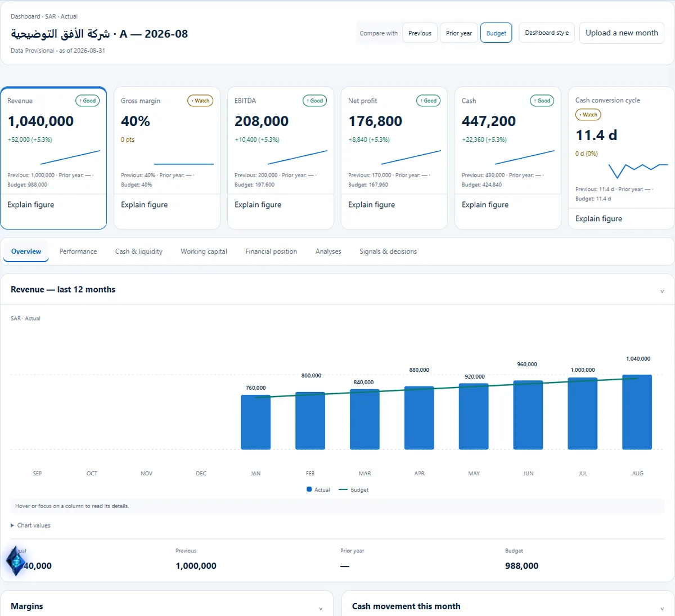675x616 pixels.
Task: Toggle the Budget comparison option
Action: 496,33
